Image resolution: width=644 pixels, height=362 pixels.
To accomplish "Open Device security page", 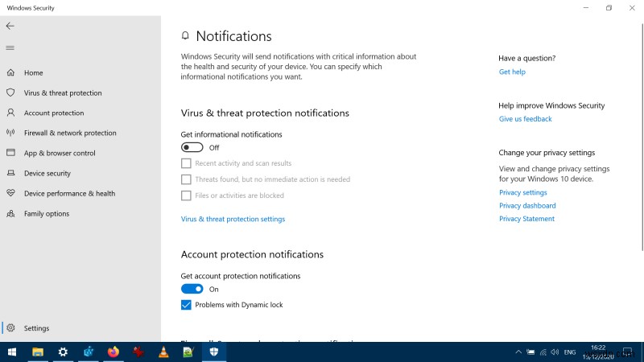I will click(47, 173).
